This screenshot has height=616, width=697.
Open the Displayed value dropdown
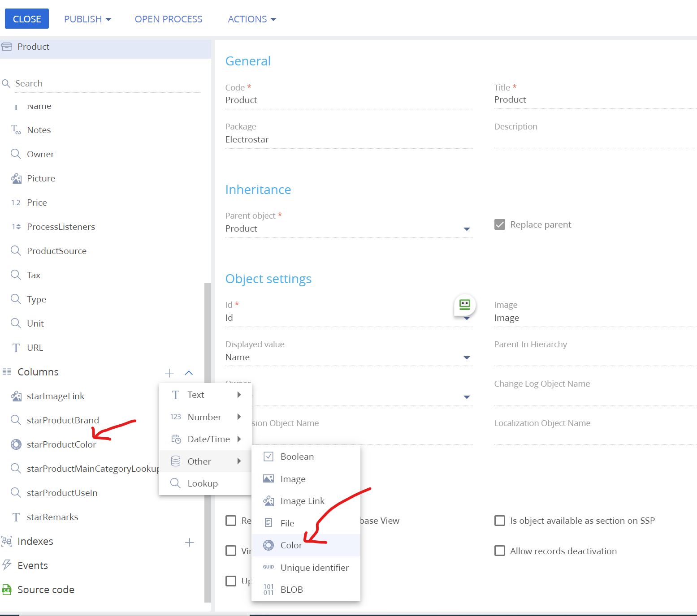pos(467,358)
